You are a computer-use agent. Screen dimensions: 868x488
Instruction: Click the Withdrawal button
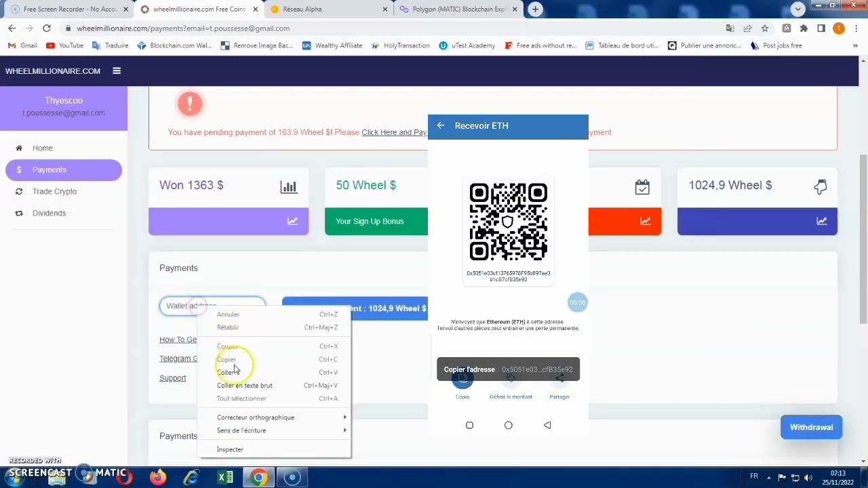click(x=811, y=427)
